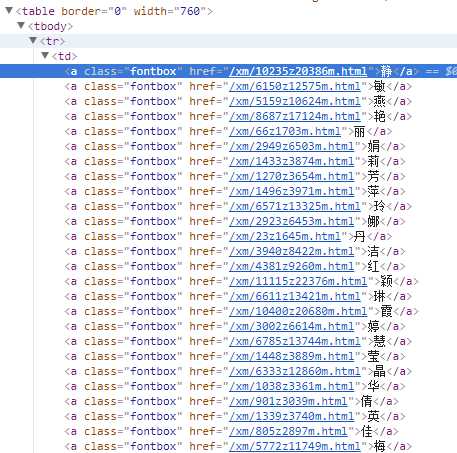457x453 pixels.
Task: Open link /xm/6150z12575m.html
Action: [x=295, y=86]
